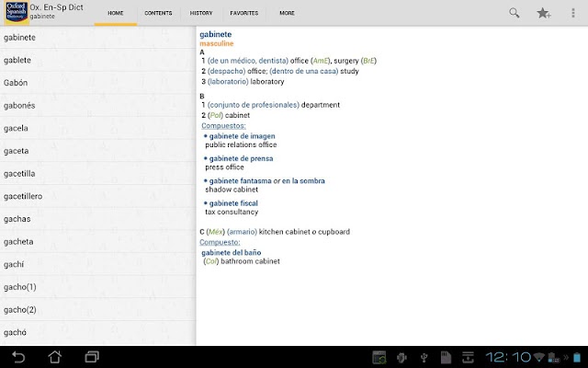Viewport: 588px width, 368px height.
Task: Tap the 'Compuesto:' heading under section C
Action: click(220, 242)
